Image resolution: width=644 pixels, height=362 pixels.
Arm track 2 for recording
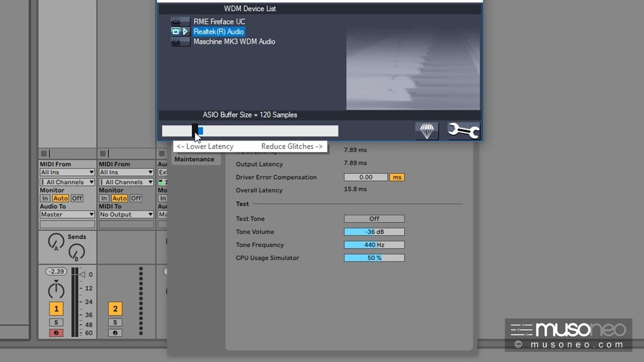pyautogui.click(x=115, y=333)
